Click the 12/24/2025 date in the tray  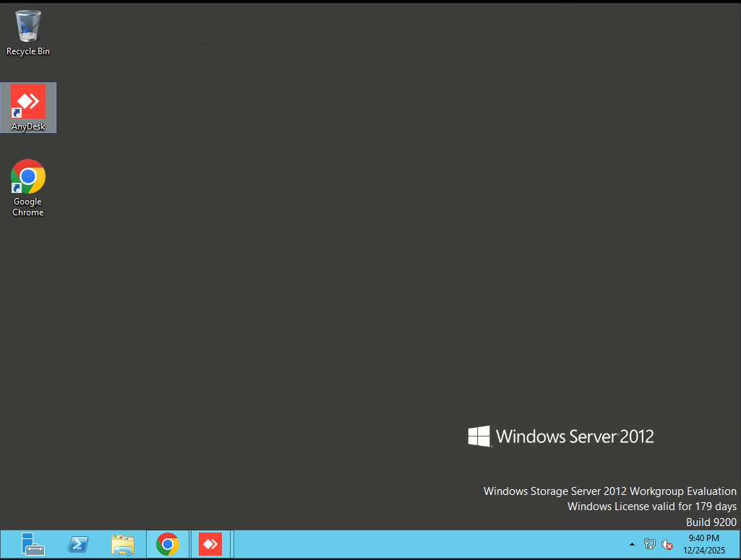click(703, 550)
